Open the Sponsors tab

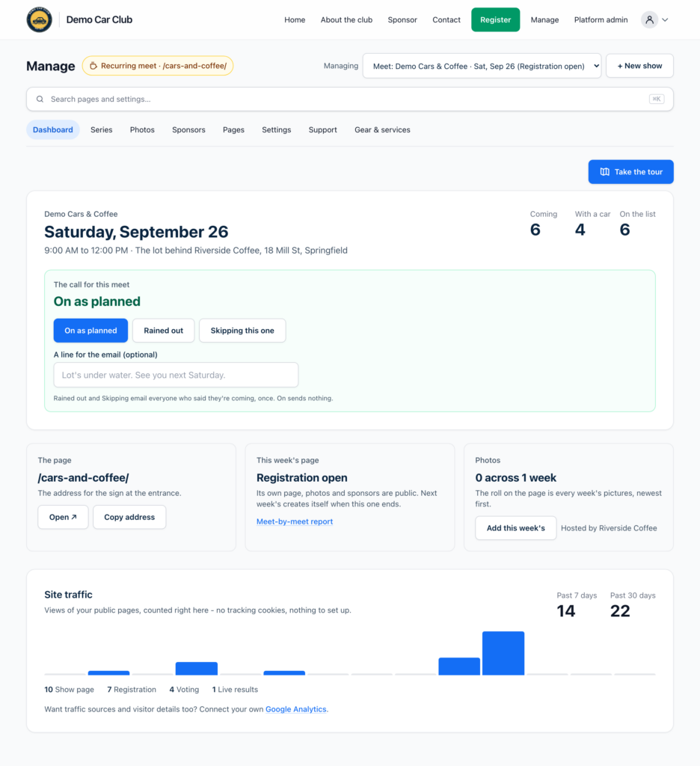tap(188, 130)
